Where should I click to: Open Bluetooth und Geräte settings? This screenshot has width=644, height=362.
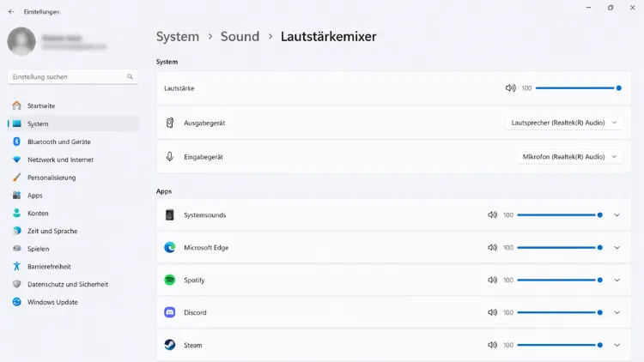point(73,142)
